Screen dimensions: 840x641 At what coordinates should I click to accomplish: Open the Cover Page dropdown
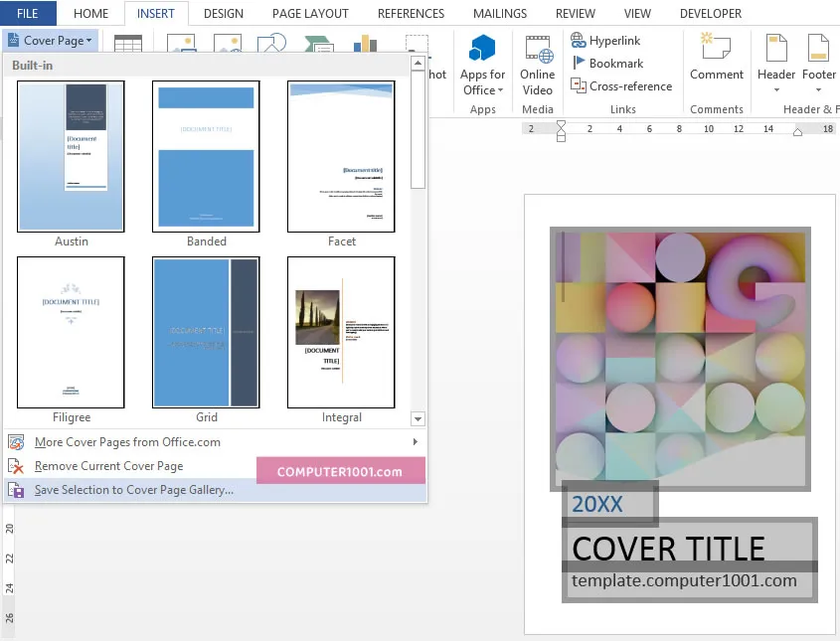click(50, 40)
